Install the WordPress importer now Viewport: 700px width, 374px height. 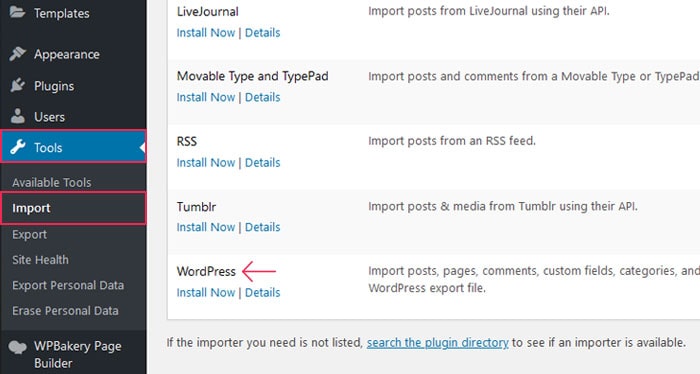coord(206,292)
